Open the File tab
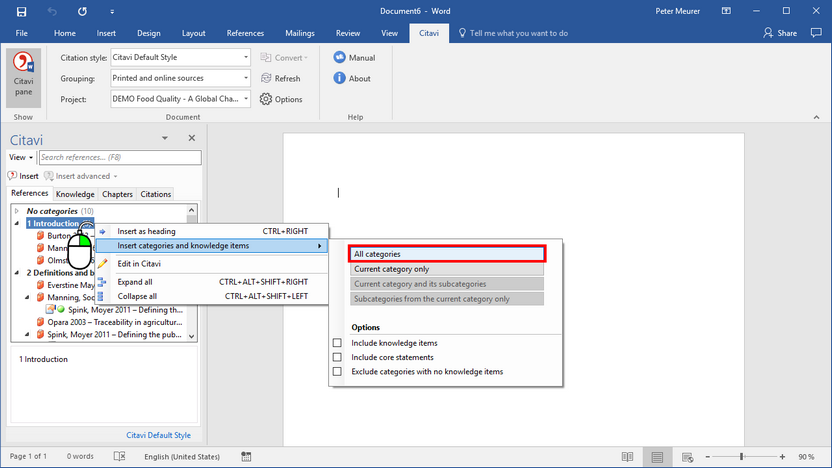The width and height of the screenshot is (832, 468). [22, 33]
